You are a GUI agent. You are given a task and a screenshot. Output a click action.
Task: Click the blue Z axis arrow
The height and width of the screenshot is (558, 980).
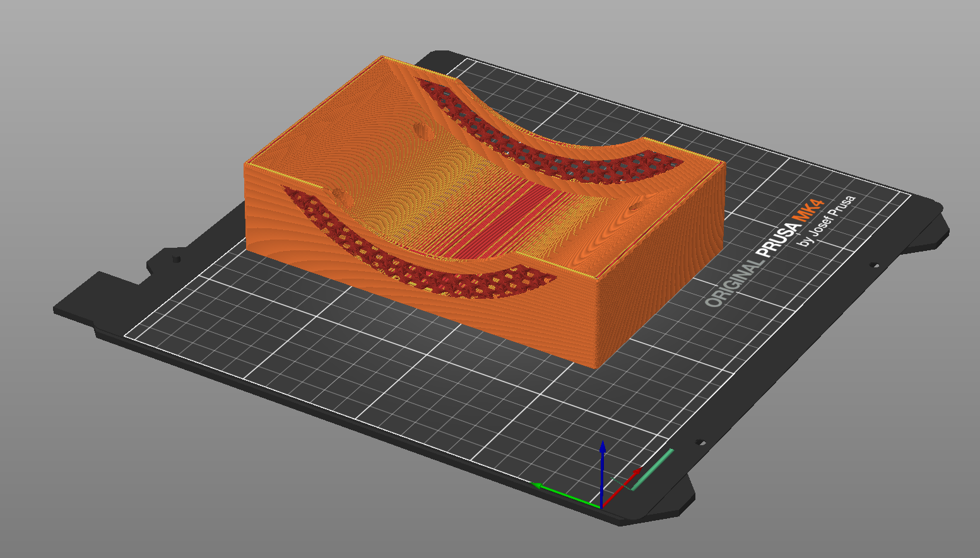coord(603,473)
